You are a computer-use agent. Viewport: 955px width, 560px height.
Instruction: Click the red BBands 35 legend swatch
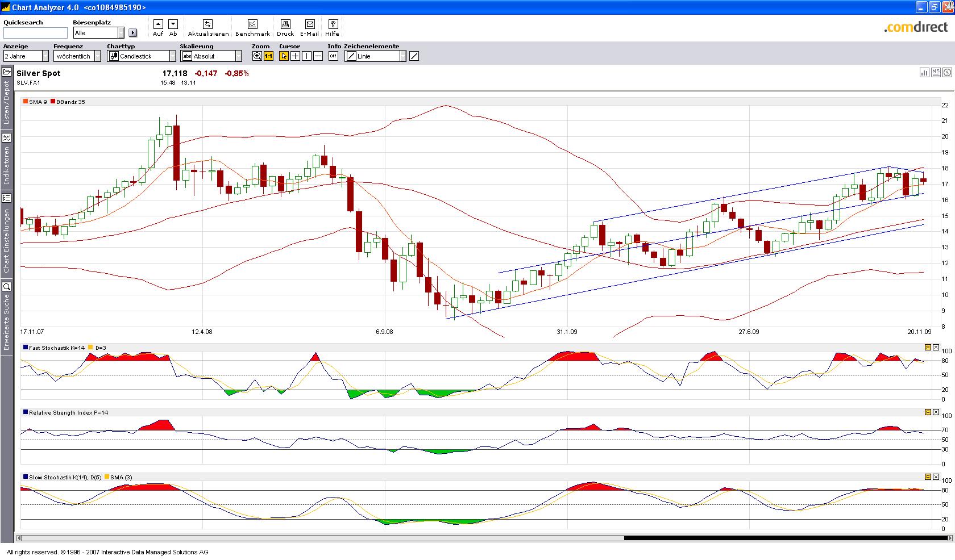pyautogui.click(x=53, y=102)
